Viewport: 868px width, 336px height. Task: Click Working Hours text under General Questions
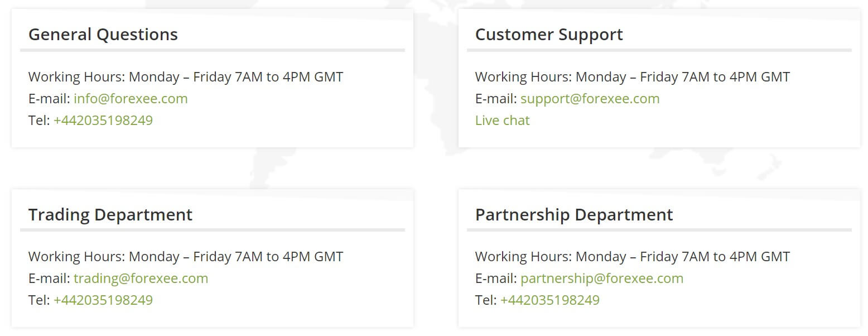[186, 77]
